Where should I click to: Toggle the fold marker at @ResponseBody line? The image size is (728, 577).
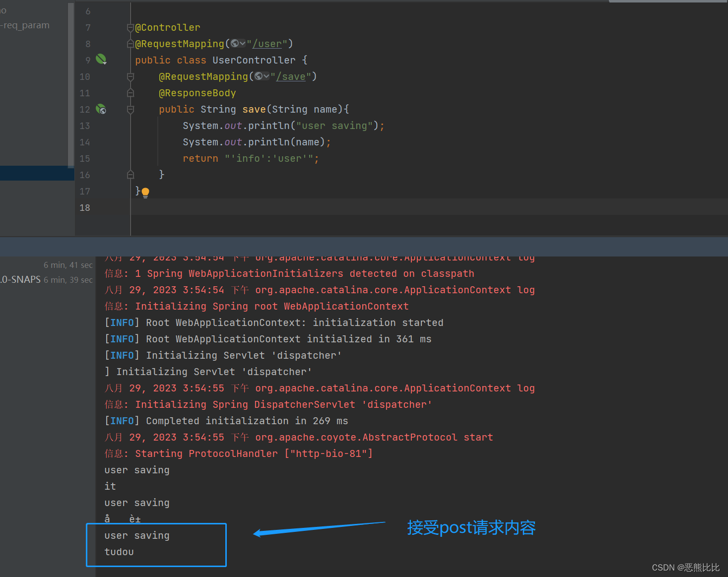pos(131,93)
